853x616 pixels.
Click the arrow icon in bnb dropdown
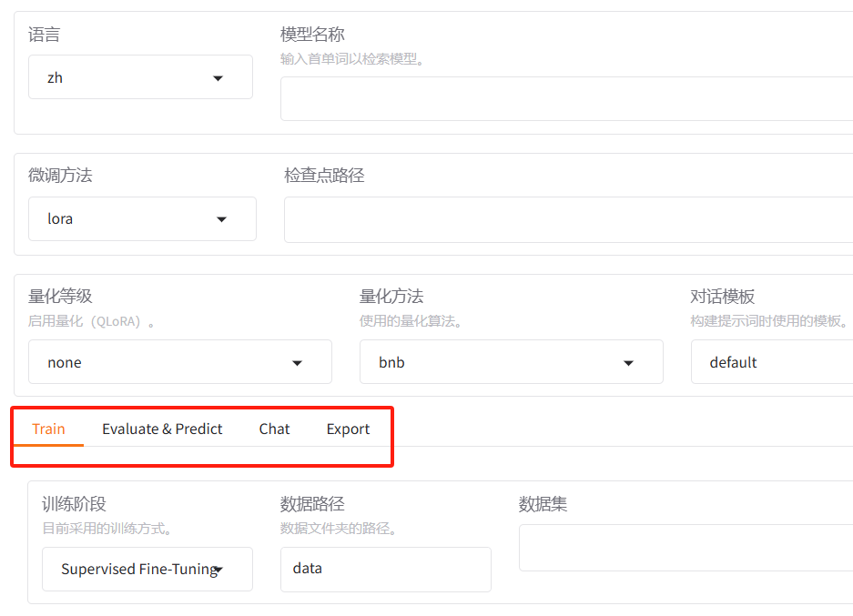(x=628, y=363)
